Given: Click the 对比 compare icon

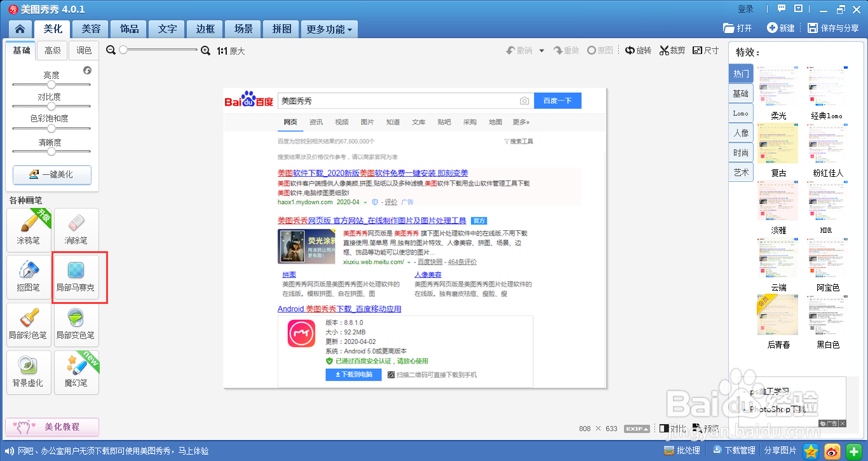Looking at the screenshot, I should (665, 429).
